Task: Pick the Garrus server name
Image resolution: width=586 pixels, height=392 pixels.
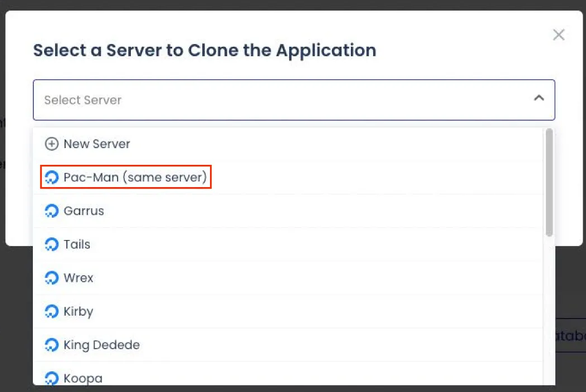Action: [84, 211]
